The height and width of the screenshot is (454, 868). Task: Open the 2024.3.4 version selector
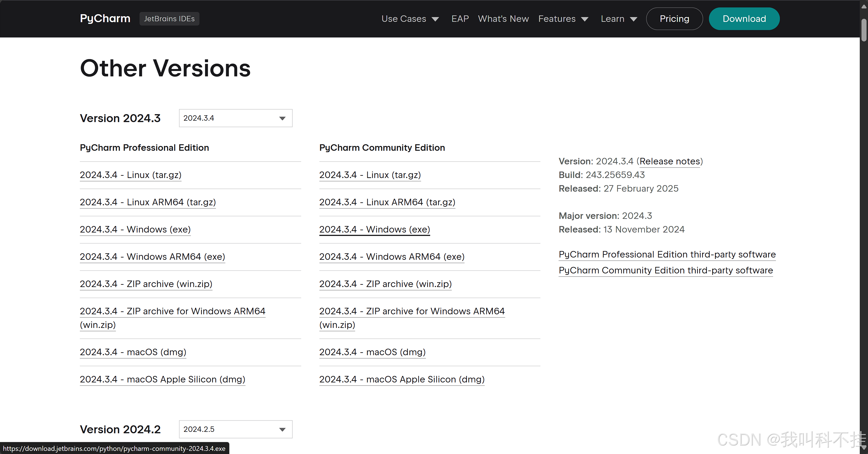236,118
